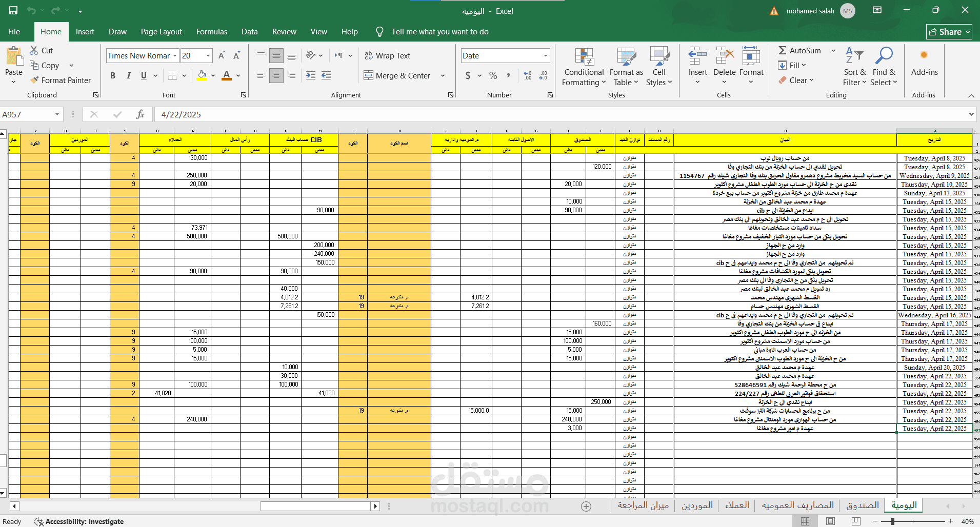Screen dimensions: 980x527
Task: Open the font name dropdown
Action: coord(175,55)
